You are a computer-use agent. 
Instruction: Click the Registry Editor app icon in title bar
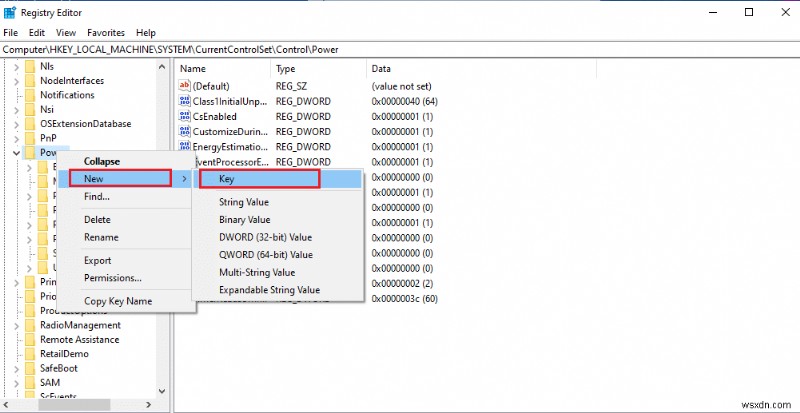pyautogui.click(x=9, y=12)
